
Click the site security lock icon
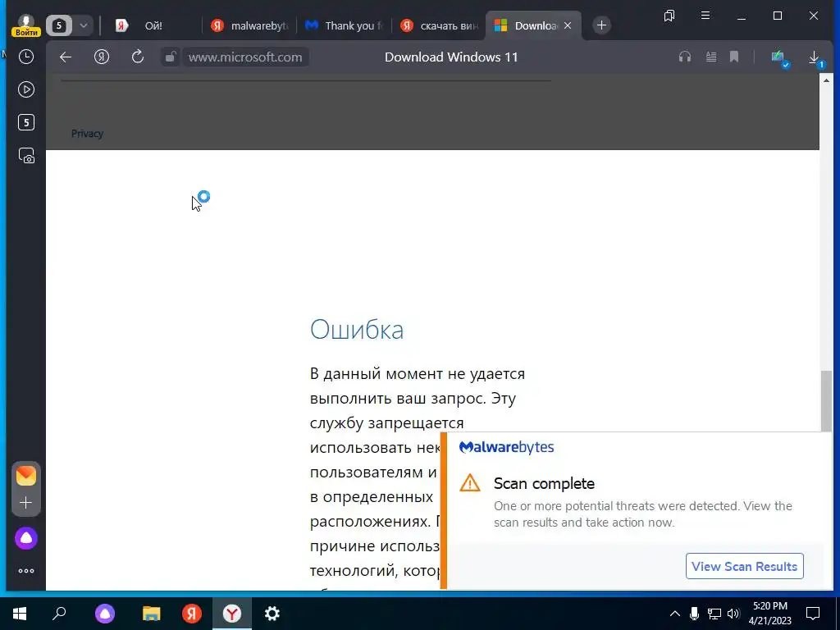click(x=170, y=57)
